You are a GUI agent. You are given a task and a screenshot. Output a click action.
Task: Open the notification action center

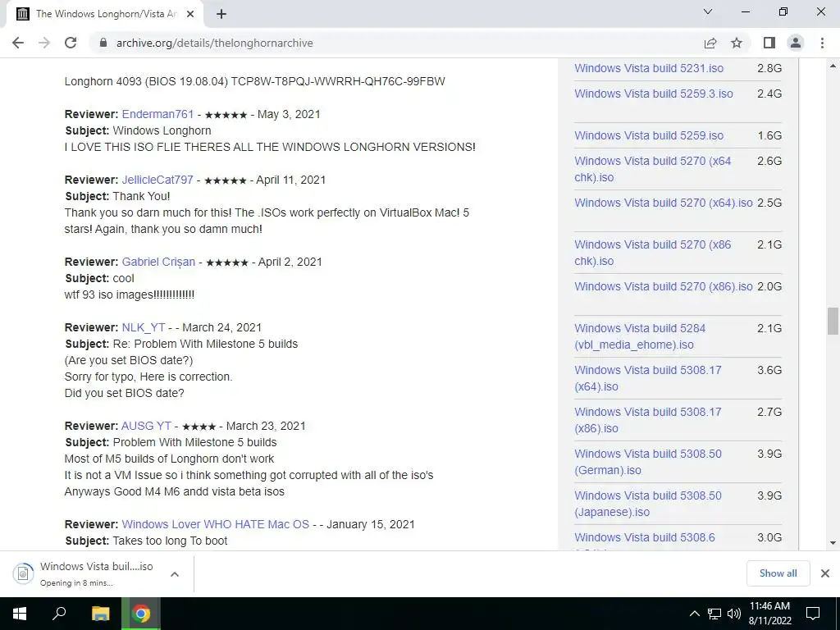tap(813, 614)
